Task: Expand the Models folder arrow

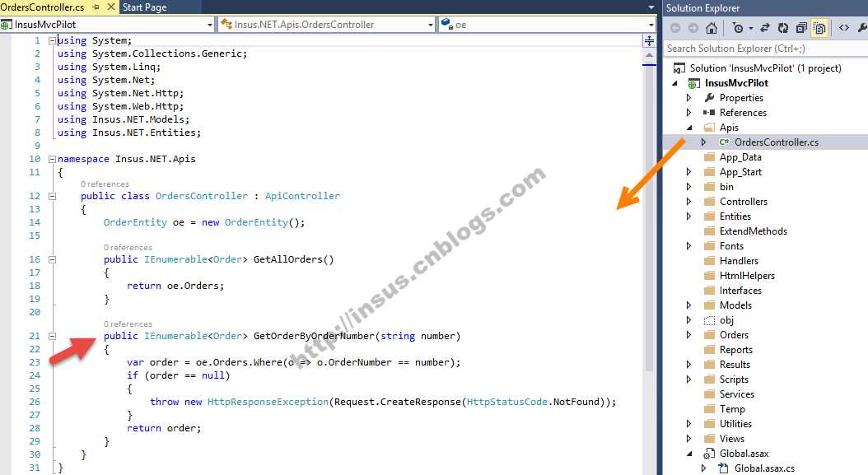Action: point(688,305)
